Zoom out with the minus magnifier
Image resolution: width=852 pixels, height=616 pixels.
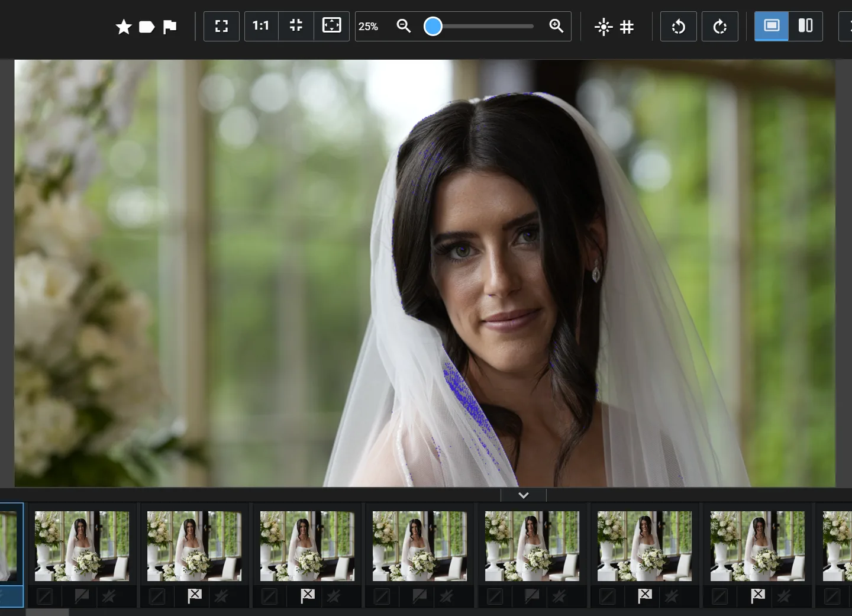click(x=404, y=26)
